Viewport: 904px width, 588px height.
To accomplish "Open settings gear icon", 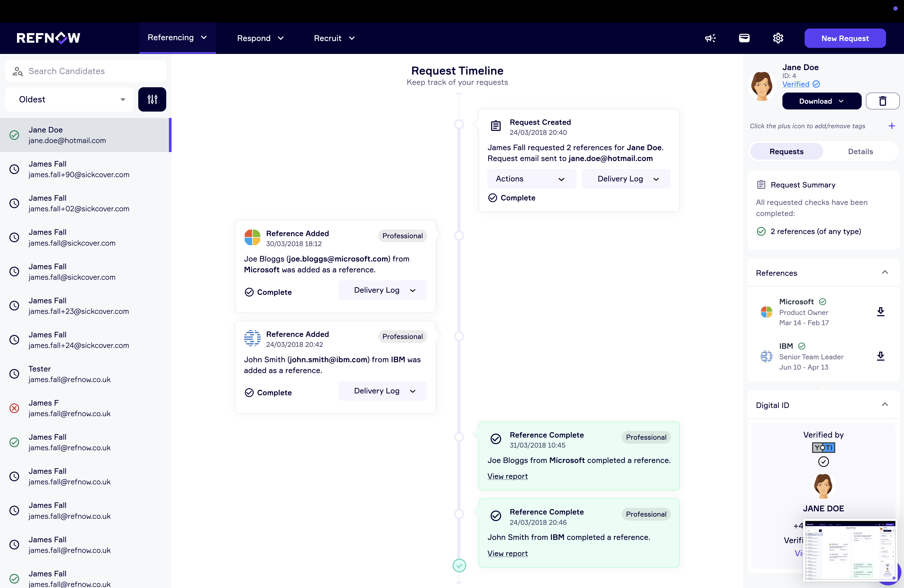I will 778,38.
